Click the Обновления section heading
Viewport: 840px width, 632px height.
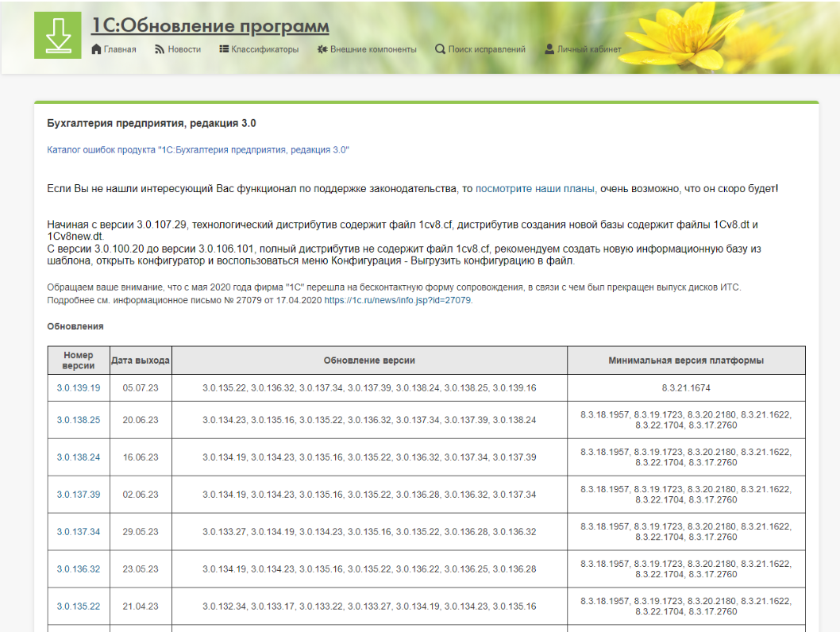pos(75,326)
